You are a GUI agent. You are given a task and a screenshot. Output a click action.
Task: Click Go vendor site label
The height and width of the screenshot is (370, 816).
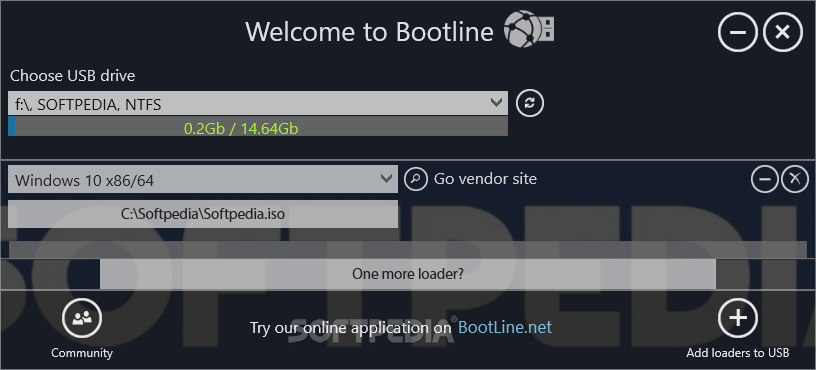[x=485, y=179]
